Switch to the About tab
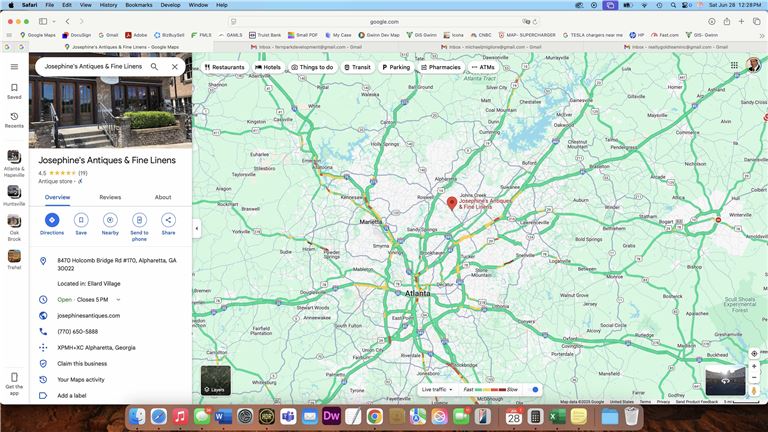The image size is (768, 432). pyautogui.click(x=163, y=197)
